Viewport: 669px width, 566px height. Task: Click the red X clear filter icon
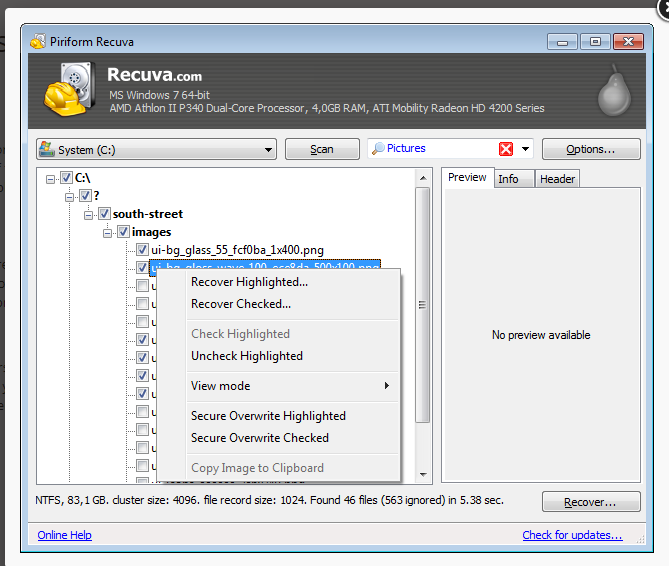click(506, 149)
